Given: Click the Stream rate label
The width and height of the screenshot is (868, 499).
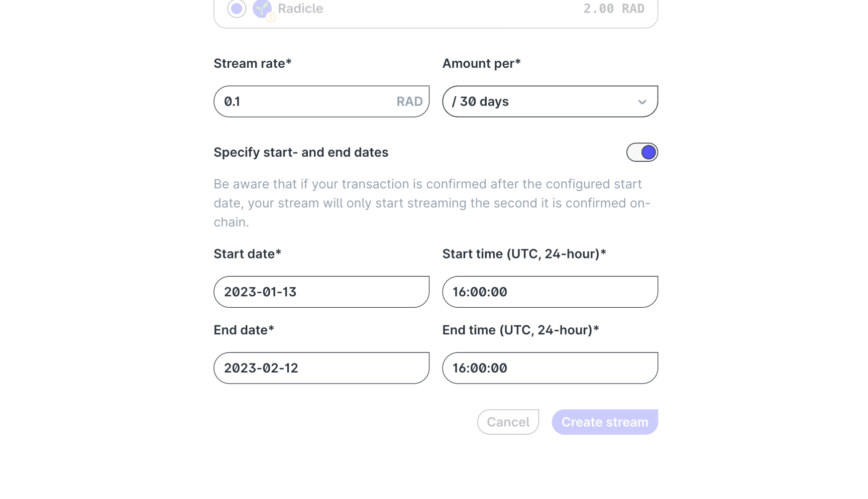Looking at the screenshot, I should (x=253, y=63).
